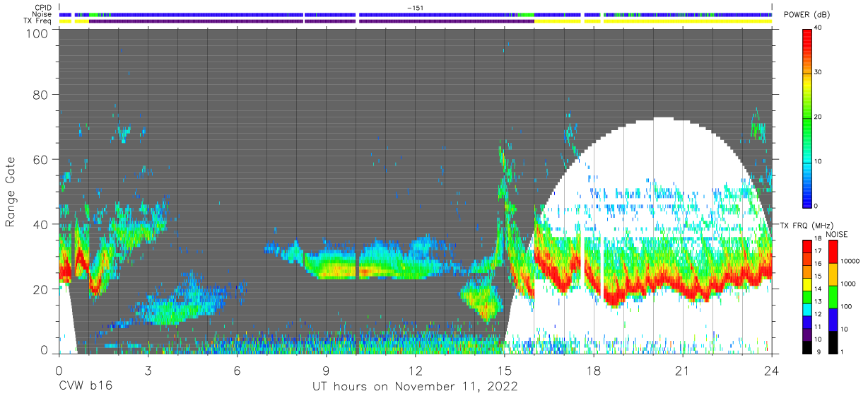Select the '-151' CPID value text

(416, 8)
